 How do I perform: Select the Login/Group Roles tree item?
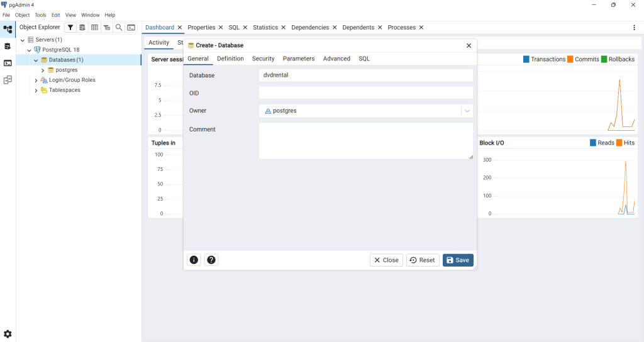click(72, 80)
